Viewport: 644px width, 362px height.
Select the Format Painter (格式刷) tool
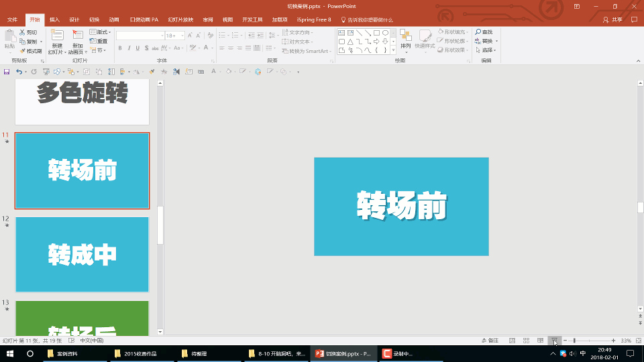point(30,51)
